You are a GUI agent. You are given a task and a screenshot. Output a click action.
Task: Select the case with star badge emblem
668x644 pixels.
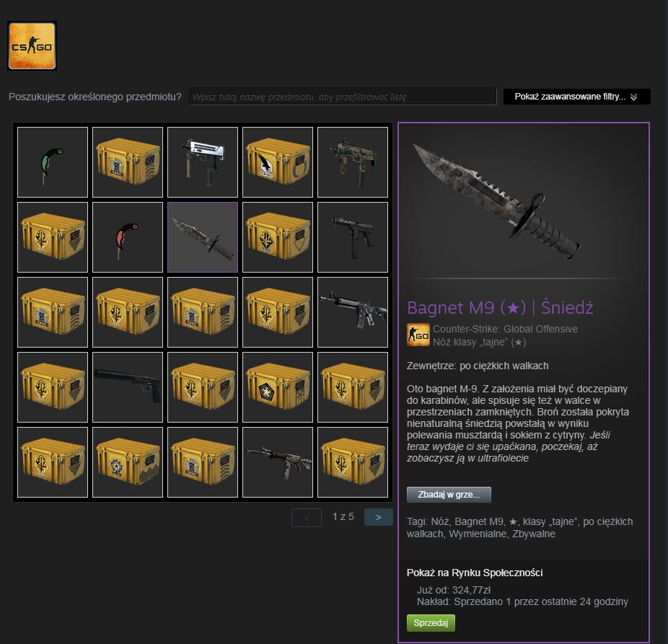277,387
